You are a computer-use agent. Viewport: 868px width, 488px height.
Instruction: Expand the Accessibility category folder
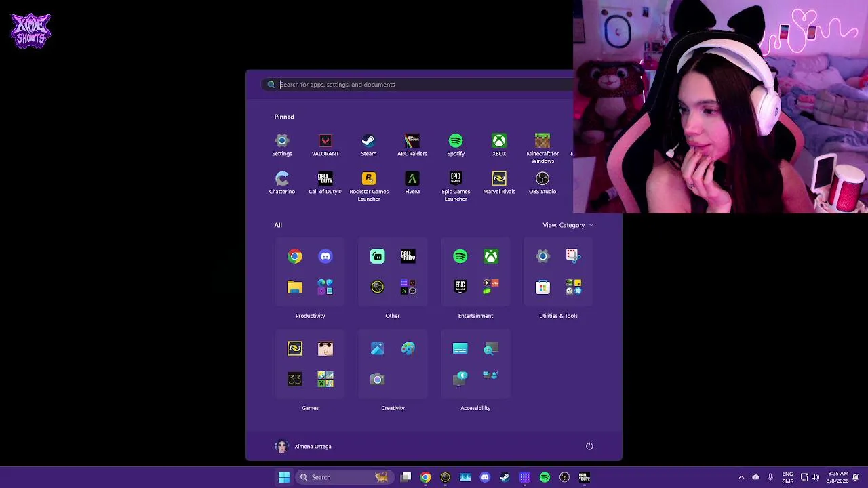(x=491, y=375)
